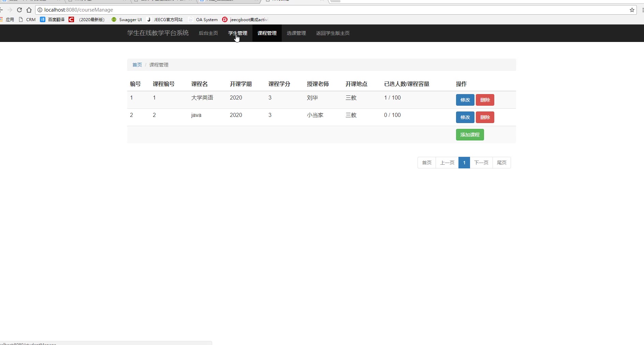
Task: Click the teacher name 小当家
Action: click(315, 115)
